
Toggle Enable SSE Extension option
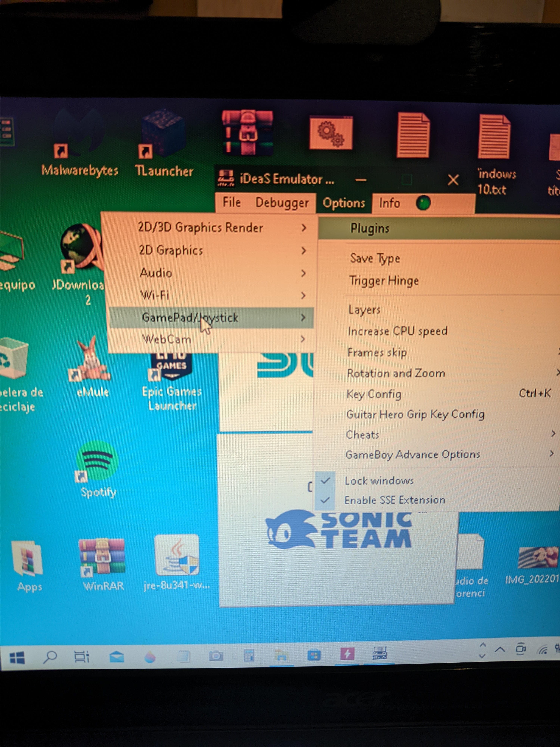[435, 500]
